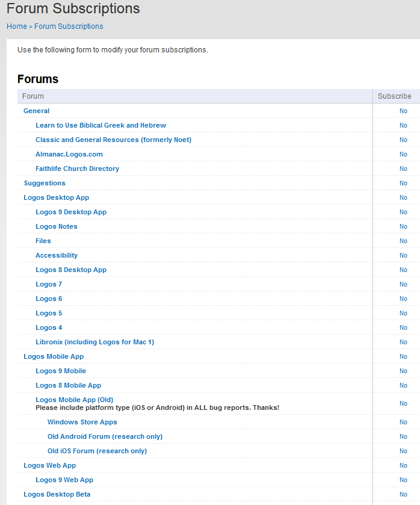The image size is (420, 505).
Task: Click No in the Logos Web App row
Action: tap(403, 465)
